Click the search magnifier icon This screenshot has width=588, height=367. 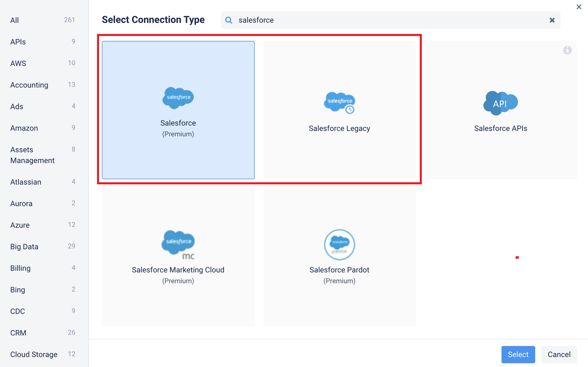coord(229,20)
